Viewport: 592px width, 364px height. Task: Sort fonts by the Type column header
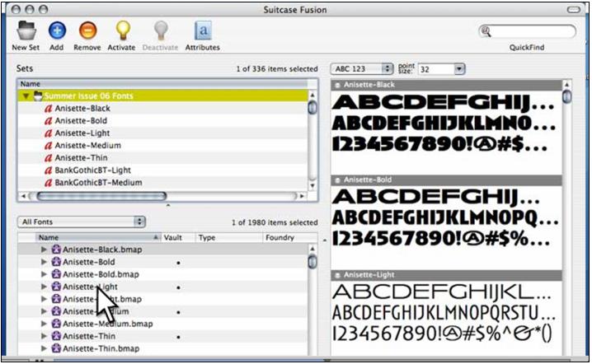pos(229,238)
